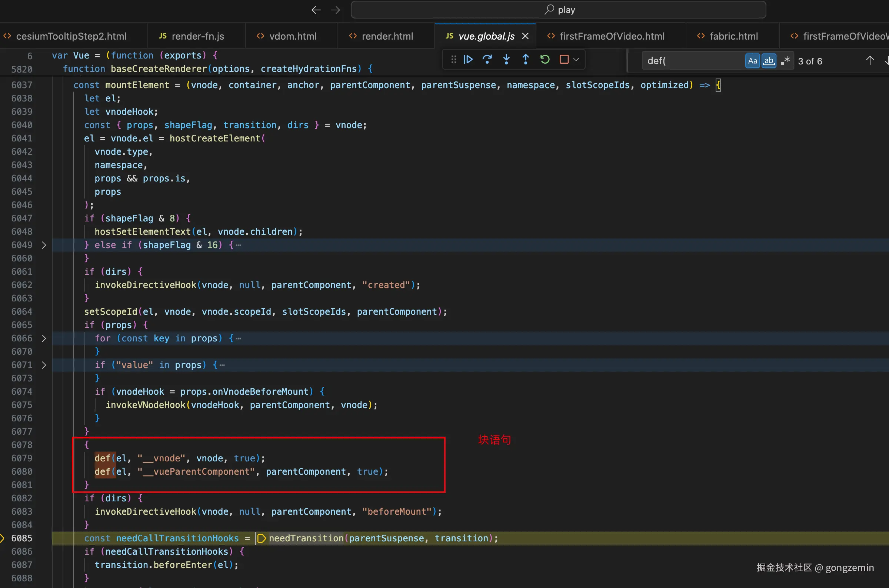Grab the debug toolbar drag handle
The width and height of the screenshot is (889, 588).
453,59
